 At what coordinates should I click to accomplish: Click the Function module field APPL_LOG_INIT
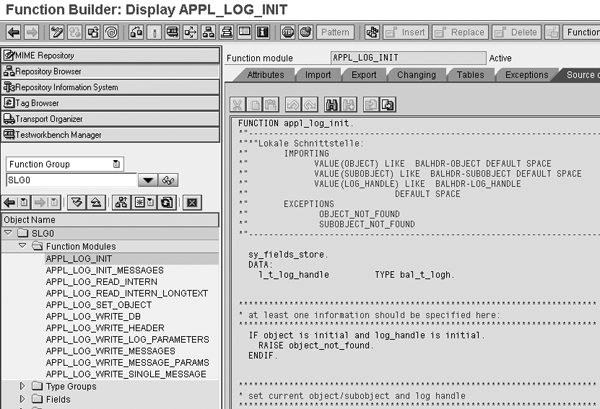[408, 58]
